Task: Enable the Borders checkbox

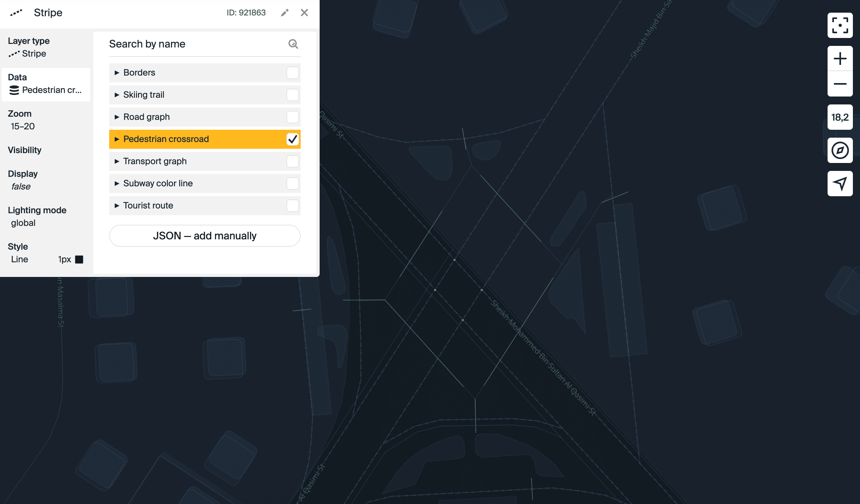Action: [292, 73]
